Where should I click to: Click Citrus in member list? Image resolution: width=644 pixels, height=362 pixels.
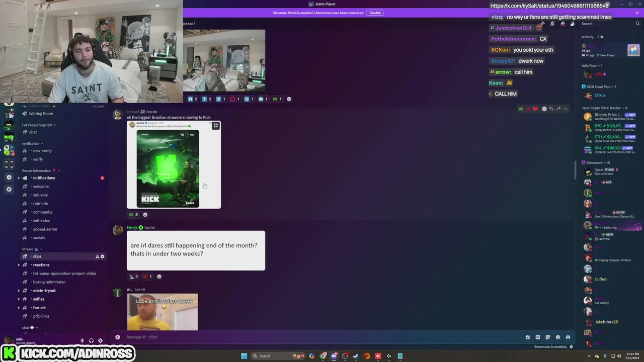click(x=600, y=95)
